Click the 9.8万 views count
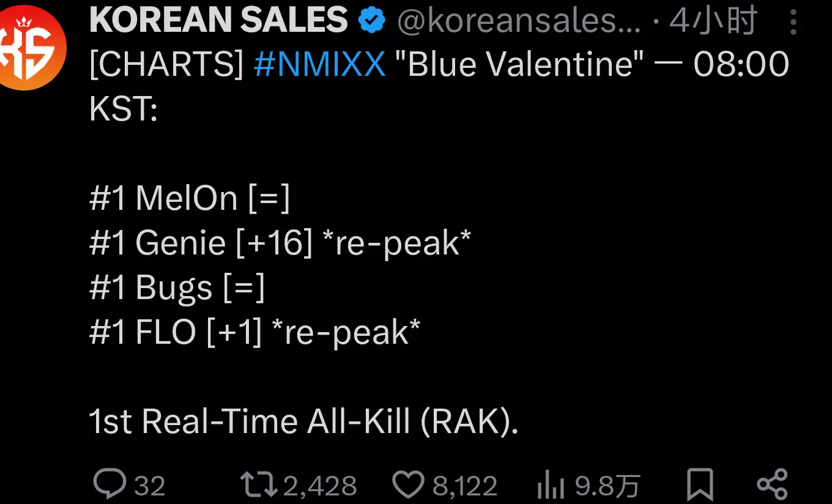 tap(607, 486)
